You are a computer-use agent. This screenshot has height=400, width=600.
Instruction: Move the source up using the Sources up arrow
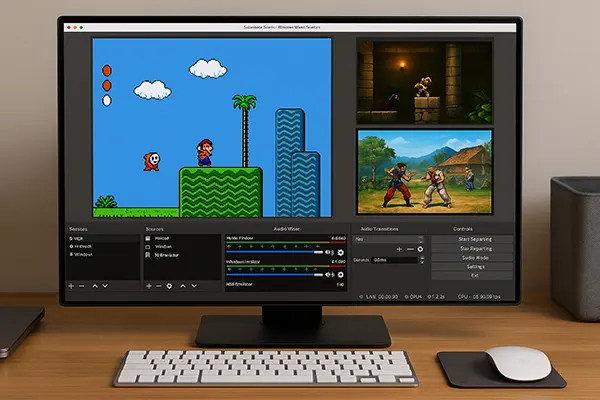[x=183, y=286]
